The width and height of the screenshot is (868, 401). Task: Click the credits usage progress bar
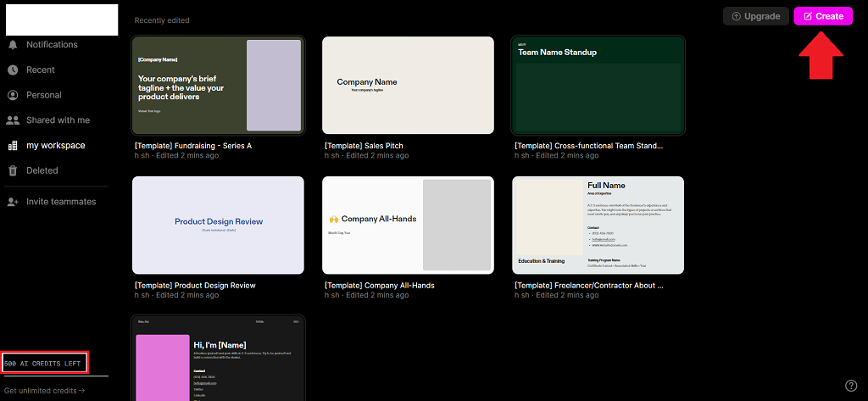pos(55,376)
